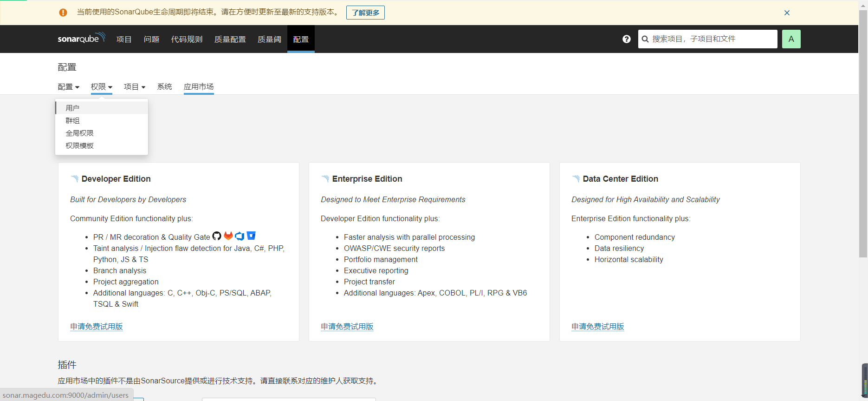Click the search magnifier icon

coord(645,39)
